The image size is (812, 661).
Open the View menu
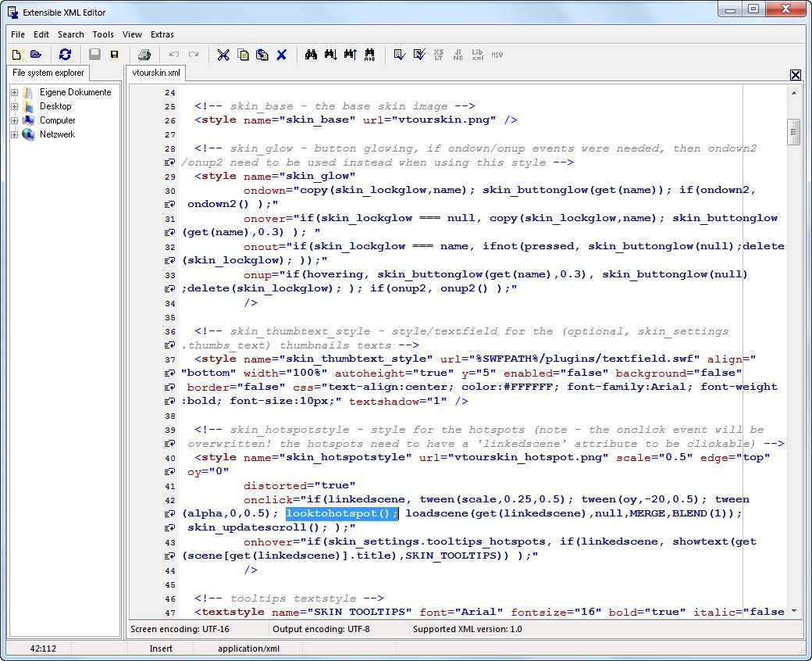coord(132,34)
